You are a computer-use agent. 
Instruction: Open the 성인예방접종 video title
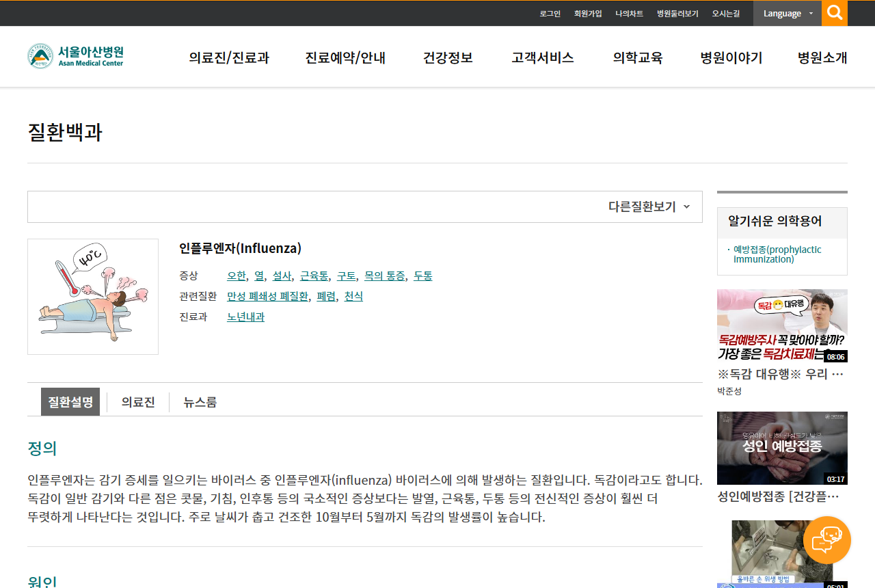point(778,496)
